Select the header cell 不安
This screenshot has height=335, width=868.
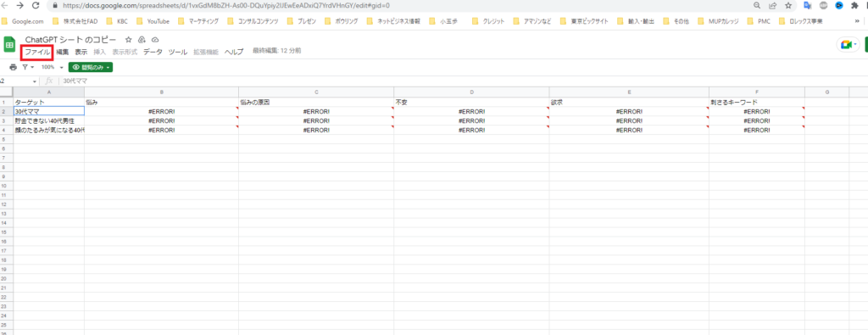pyautogui.click(x=471, y=103)
